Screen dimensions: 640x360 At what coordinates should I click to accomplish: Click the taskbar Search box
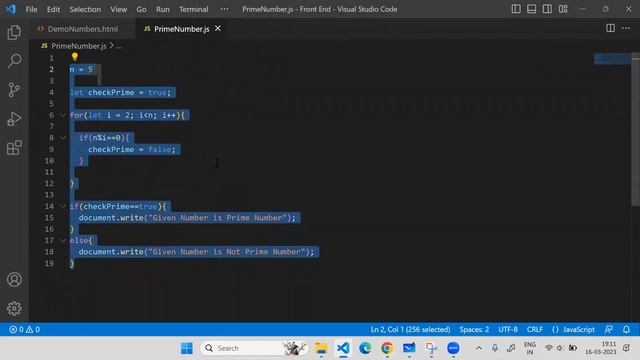coord(253,348)
